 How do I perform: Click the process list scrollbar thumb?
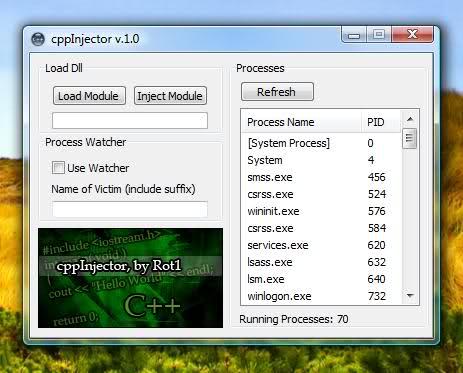410,139
